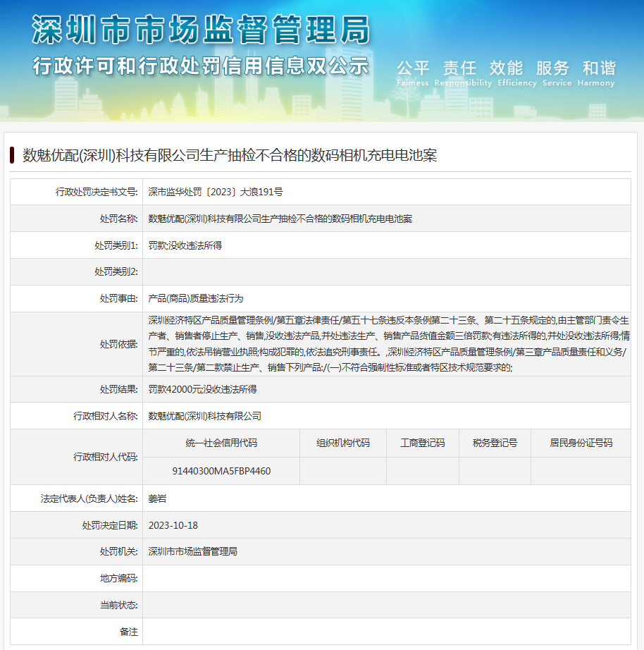Click the 法定代表人(负责人)姓名 label
The image size is (644, 650).
[89, 498]
